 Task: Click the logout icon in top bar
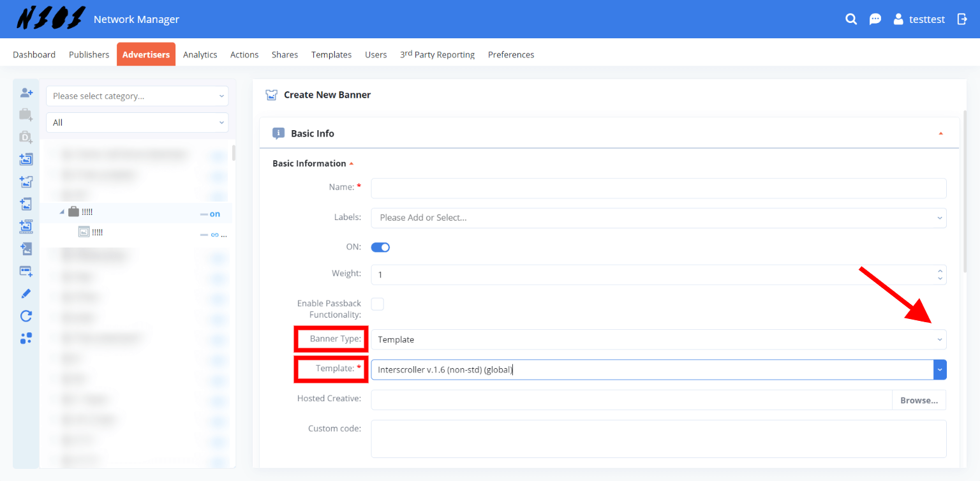pos(962,19)
